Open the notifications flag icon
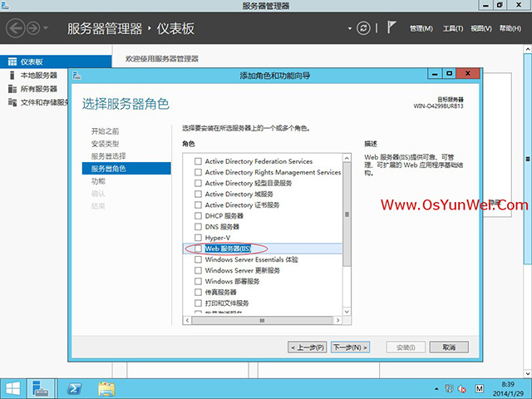Image resolution: width=532 pixels, height=399 pixels. coord(392,27)
